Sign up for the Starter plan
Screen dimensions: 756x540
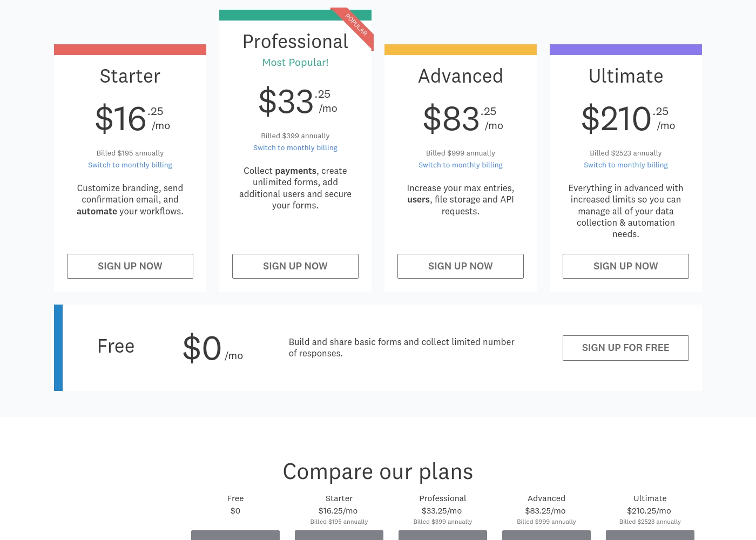[x=130, y=266]
